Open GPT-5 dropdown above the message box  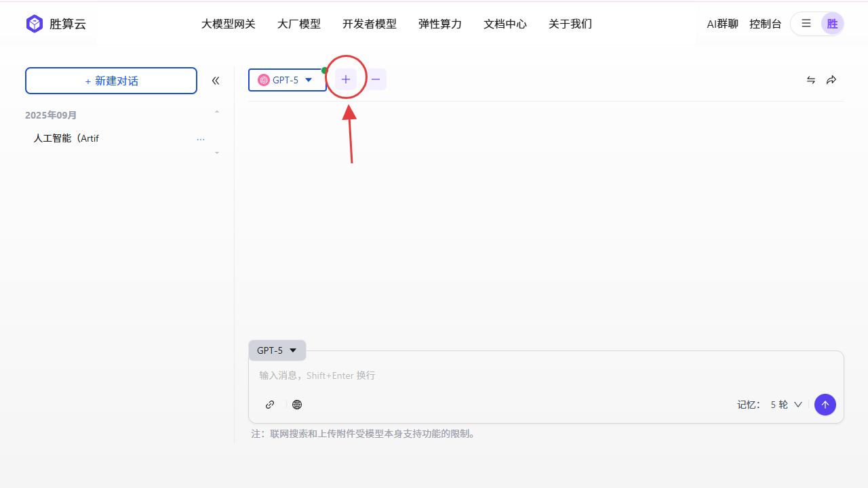click(277, 350)
